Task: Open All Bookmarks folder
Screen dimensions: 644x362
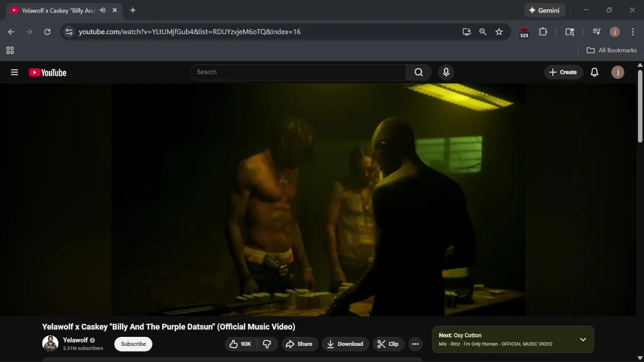Action: (x=612, y=50)
